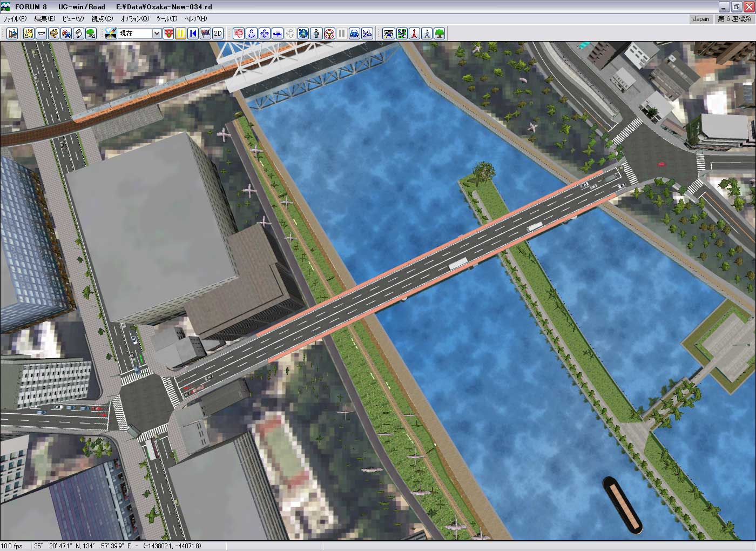Image resolution: width=756 pixels, height=551 pixels.
Task: Click the globe icon in toolbar
Action: 303,33
